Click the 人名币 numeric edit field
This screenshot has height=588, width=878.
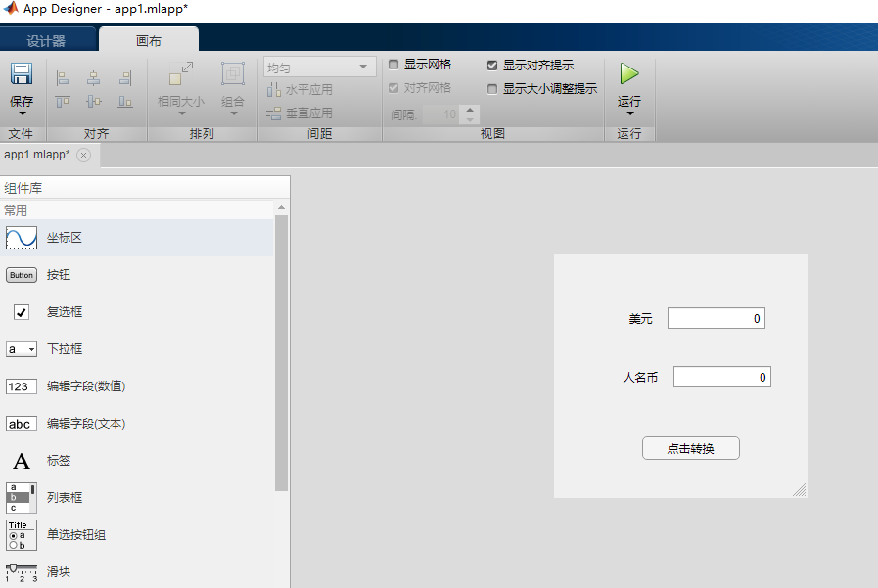(x=721, y=377)
